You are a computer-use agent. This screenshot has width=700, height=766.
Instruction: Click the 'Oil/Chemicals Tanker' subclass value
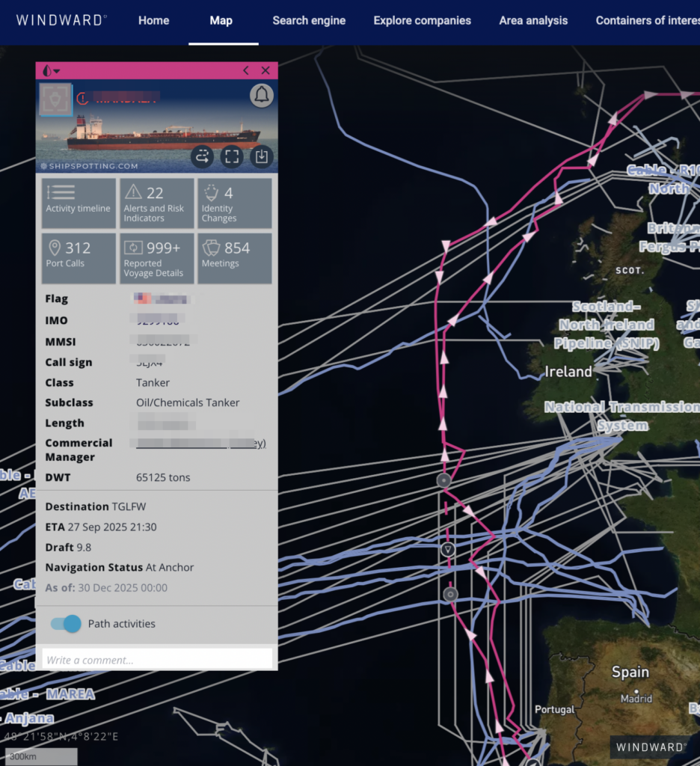pos(188,402)
